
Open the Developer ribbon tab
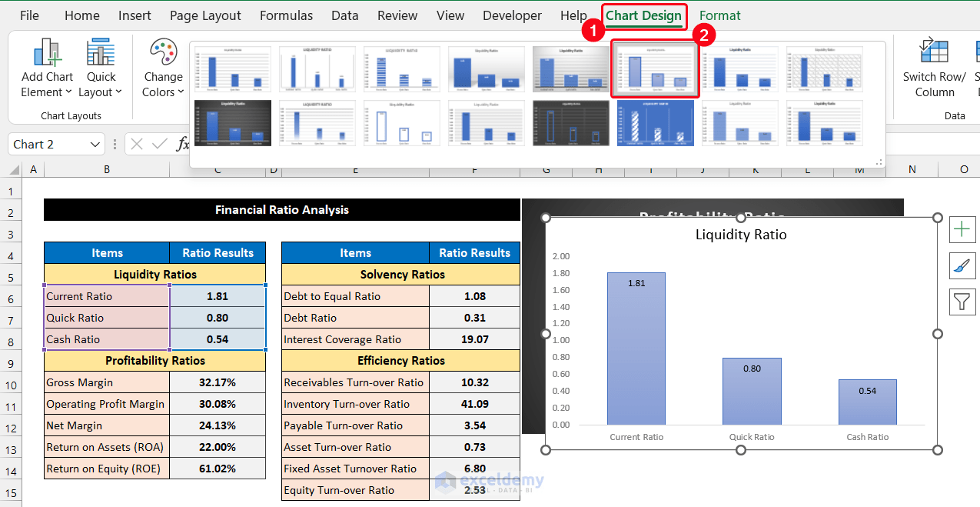point(512,15)
